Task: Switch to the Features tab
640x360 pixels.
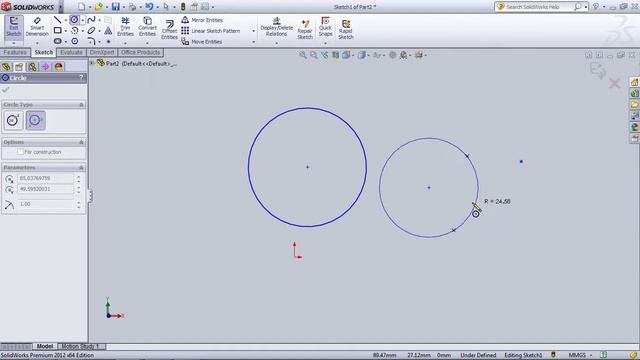Action: (15, 52)
